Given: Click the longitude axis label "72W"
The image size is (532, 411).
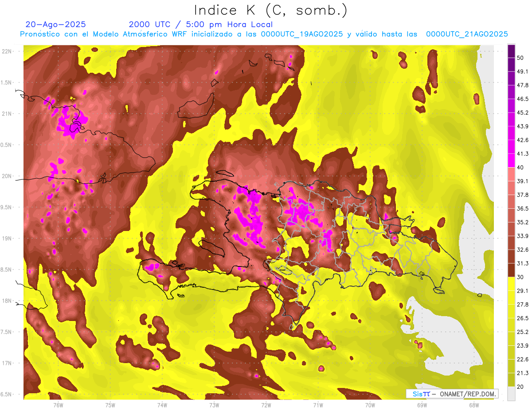Looking at the screenshot, I should 266,405.
